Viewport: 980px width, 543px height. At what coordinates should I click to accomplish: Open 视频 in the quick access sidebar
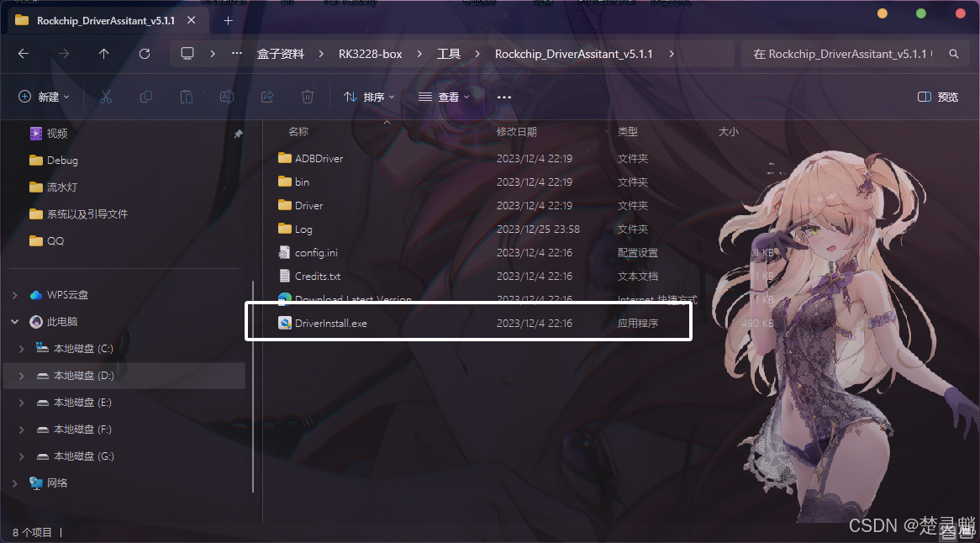(57, 133)
